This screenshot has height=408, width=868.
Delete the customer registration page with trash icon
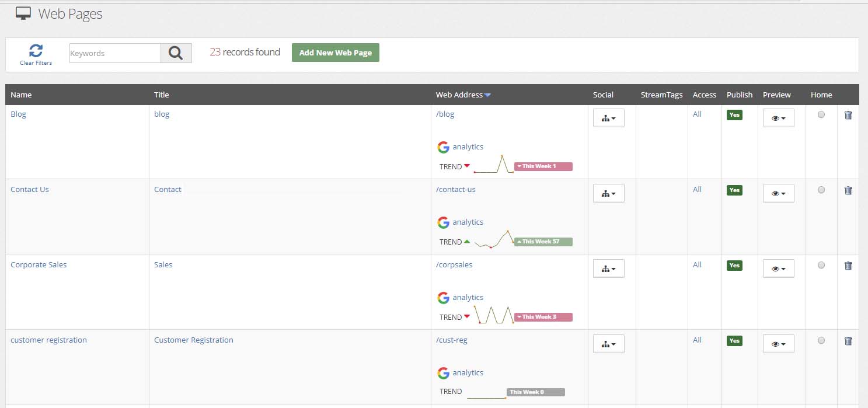[848, 341]
